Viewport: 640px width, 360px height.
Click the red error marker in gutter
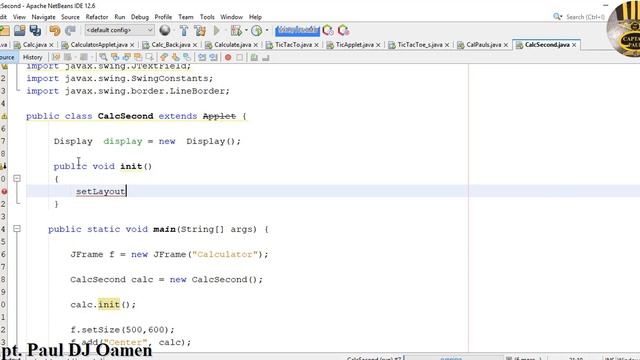pyautogui.click(x=4, y=191)
